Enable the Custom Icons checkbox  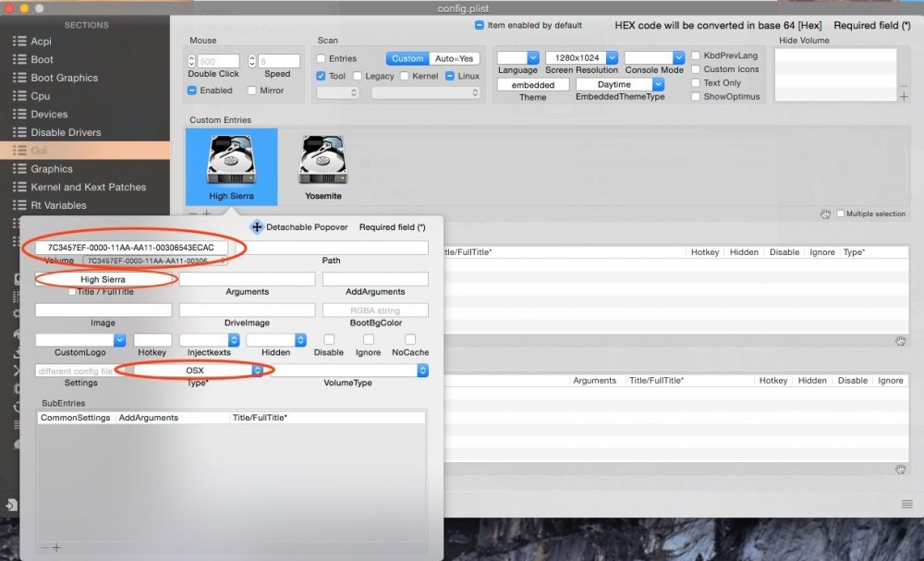(x=696, y=69)
